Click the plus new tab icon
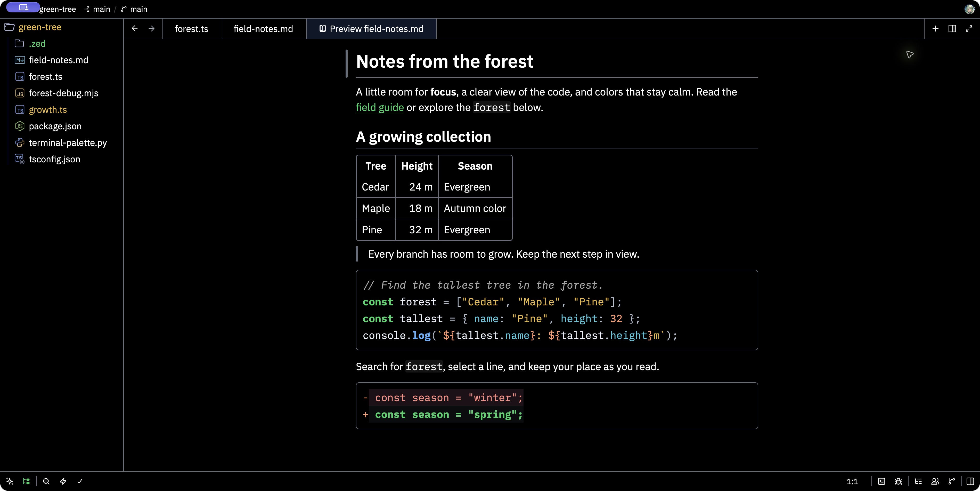The height and width of the screenshot is (491, 980). pos(935,29)
